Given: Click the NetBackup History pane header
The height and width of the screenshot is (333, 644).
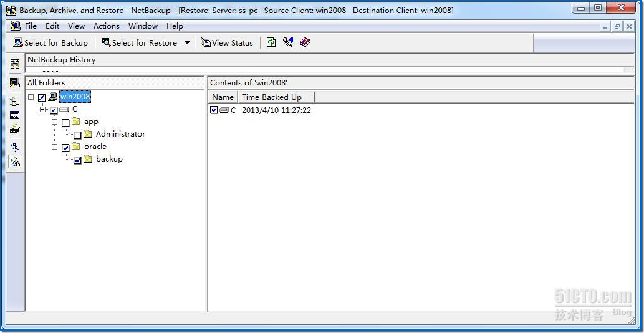Looking at the screenshot, I should point(329,60).
